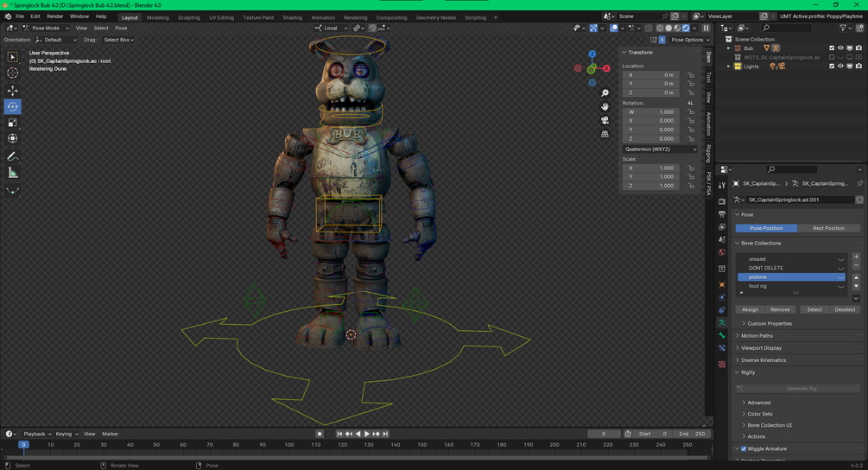Screen dimensions: 868x470
Task: Open the Render menu
Action: [x=54, y=16]
